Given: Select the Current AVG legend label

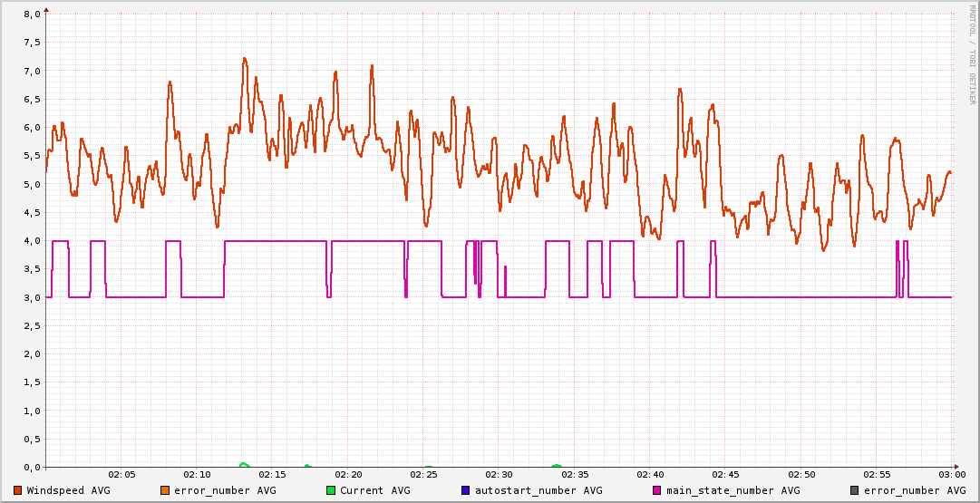Looking at the screenshot, I should (374, 490).
